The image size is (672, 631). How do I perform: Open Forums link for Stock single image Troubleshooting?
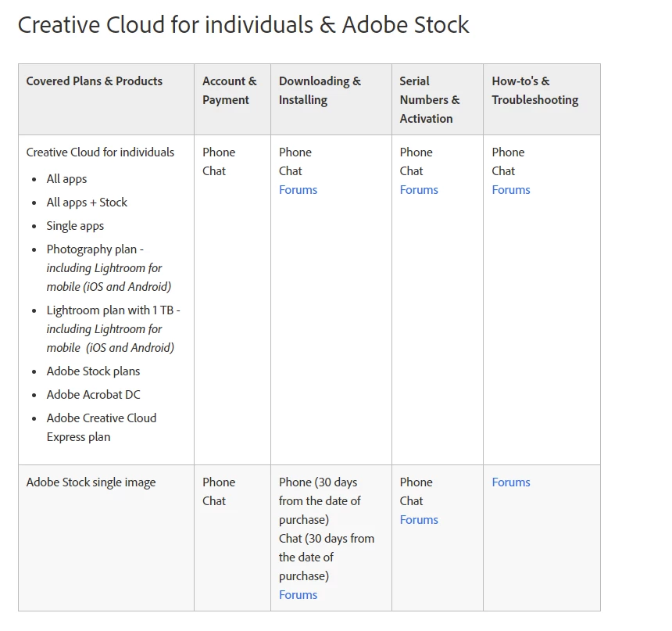511,482
